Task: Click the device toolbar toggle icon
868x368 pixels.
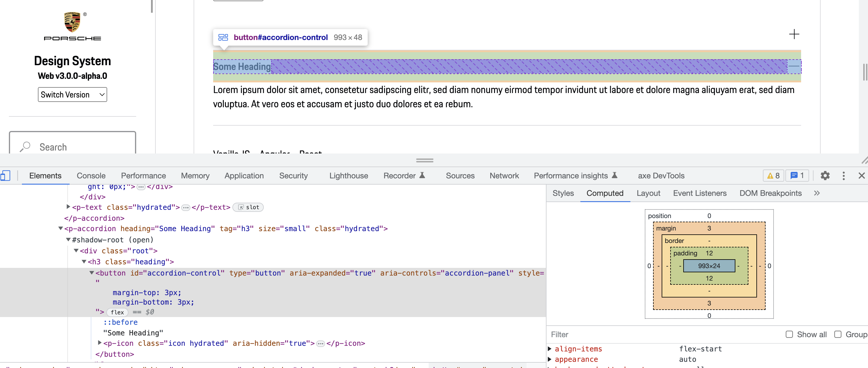Action: pos(5,176)
